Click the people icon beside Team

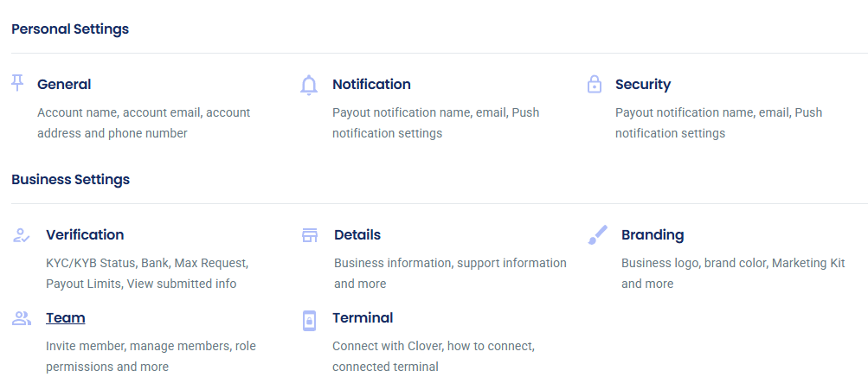click(21, 318)
